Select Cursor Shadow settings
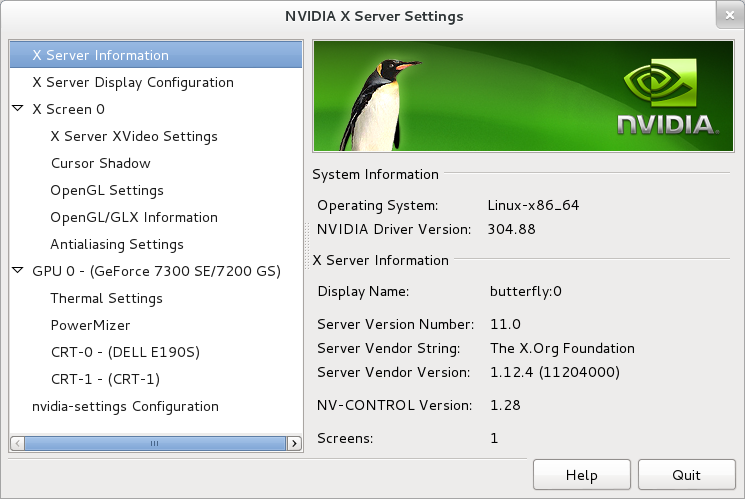745x499 pixels. click(x=101, y=163)
